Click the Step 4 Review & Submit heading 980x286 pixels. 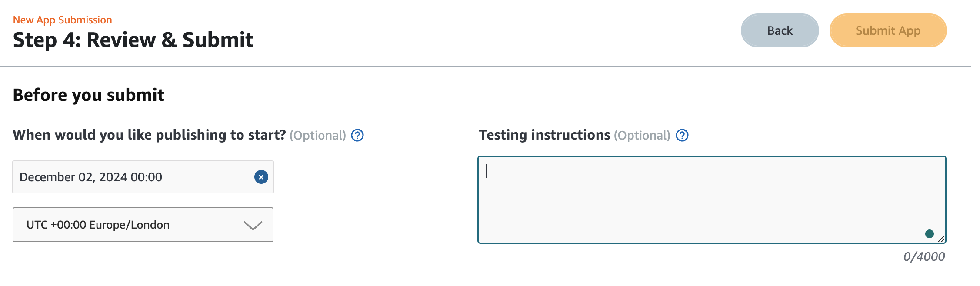[133, 40]
